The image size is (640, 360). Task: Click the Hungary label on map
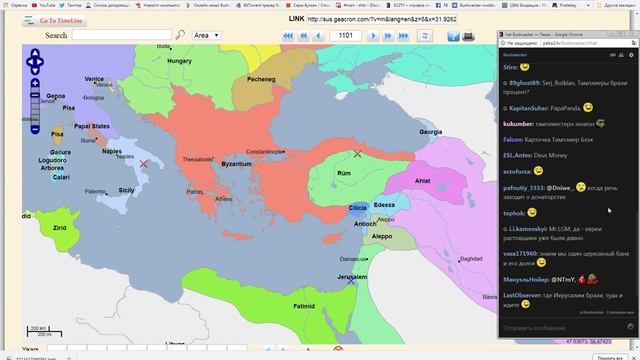(179, 61)
